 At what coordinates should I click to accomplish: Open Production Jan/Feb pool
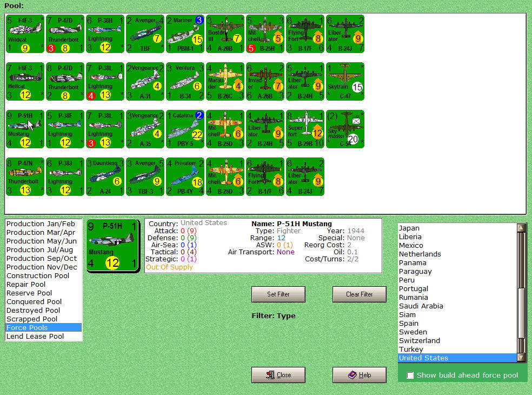(x=44, y=224)
